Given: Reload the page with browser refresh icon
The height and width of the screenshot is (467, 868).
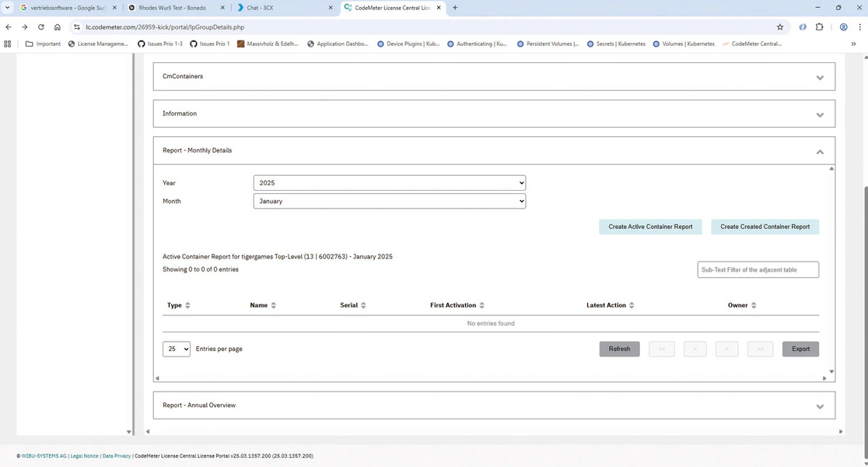Looking at the screenshot, I should (x=41, y=26).
